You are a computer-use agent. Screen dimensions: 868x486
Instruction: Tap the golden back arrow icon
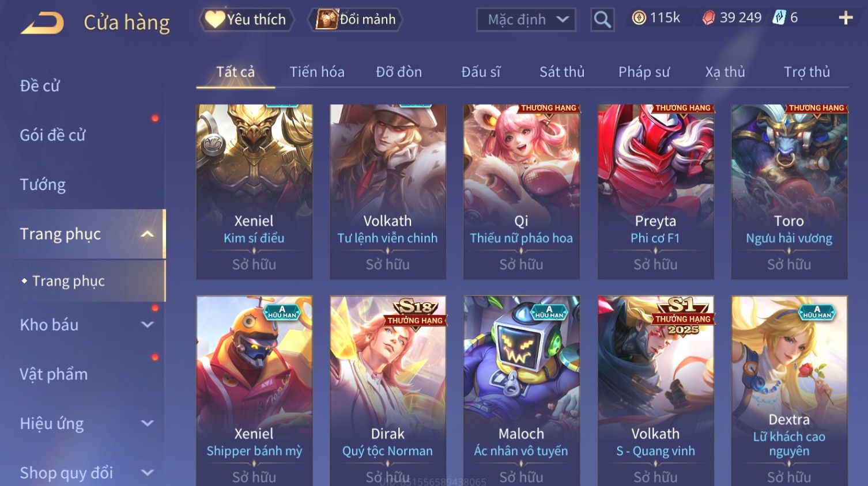pos(43,23)
